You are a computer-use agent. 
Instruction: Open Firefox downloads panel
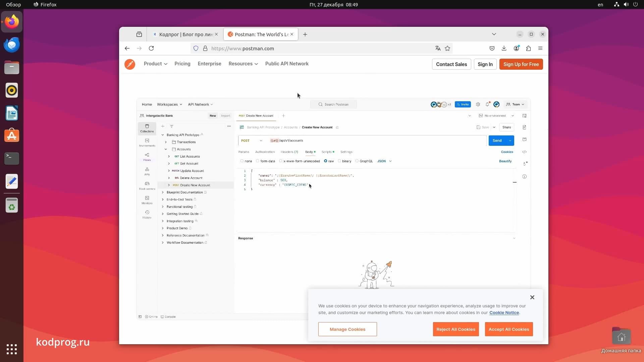click(504, 48)
